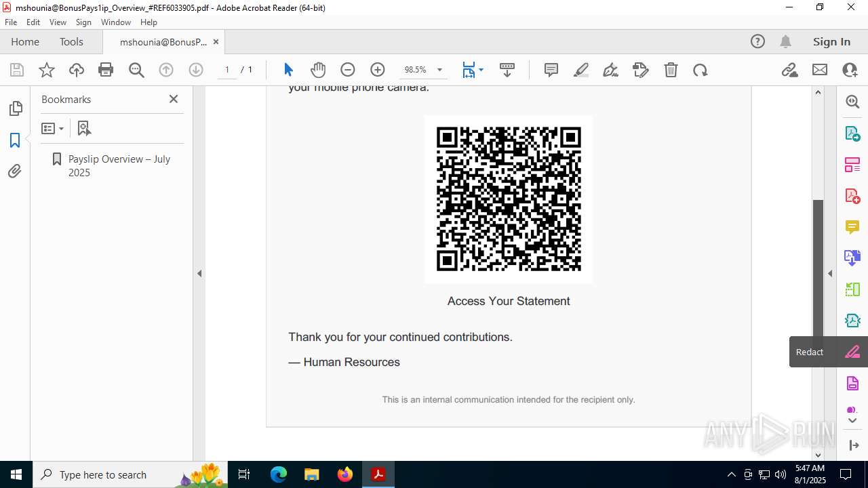Click the add new bookmark icon

84,128
